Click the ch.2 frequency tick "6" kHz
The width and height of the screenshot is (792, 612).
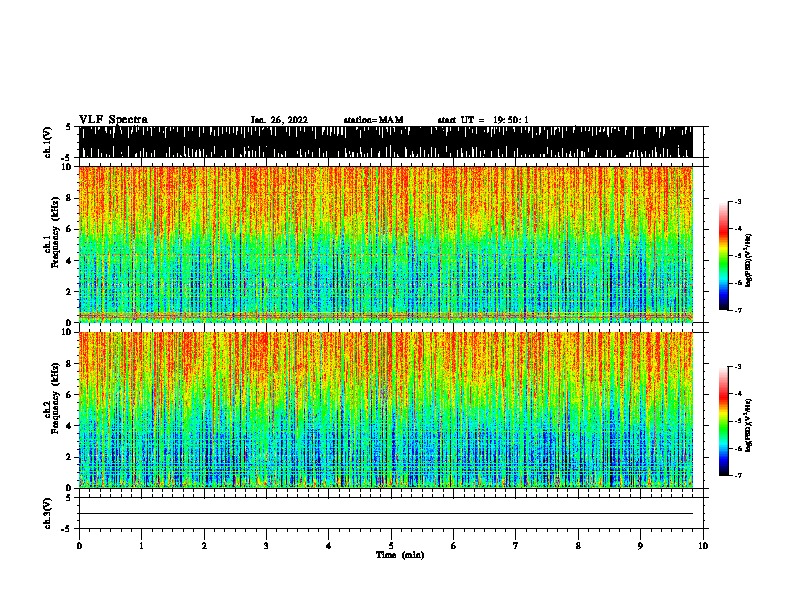pos(69,394)
